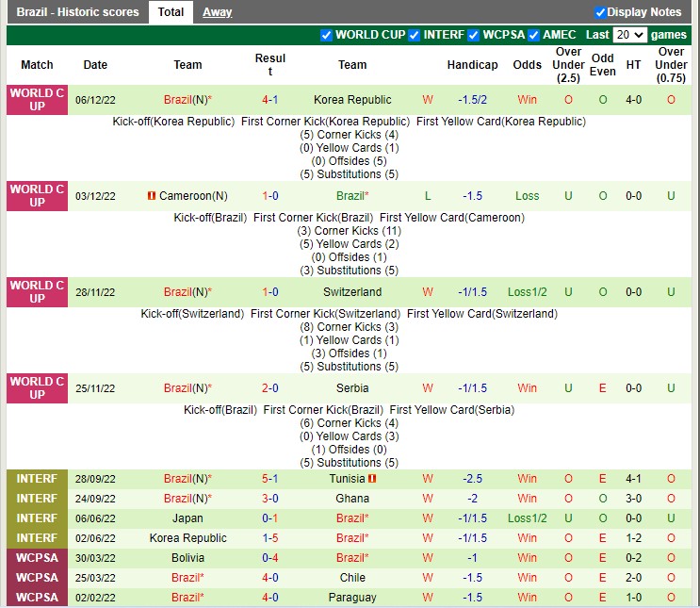Click the -2.5 handicap in Tunisia row
This screenshot has height=608, width=700.
(x=472, y=479)
